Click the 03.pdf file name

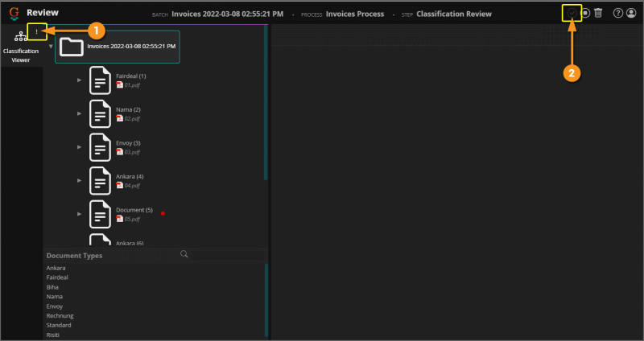pos(132,152)
